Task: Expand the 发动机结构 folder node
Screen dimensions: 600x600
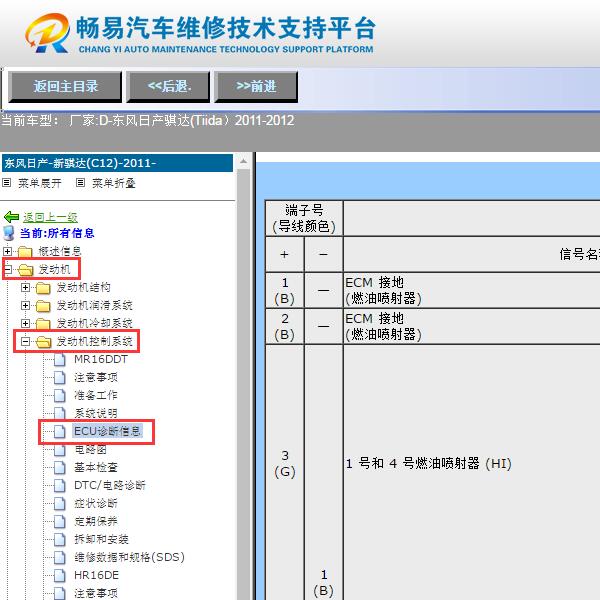Action: coord(25,287)
